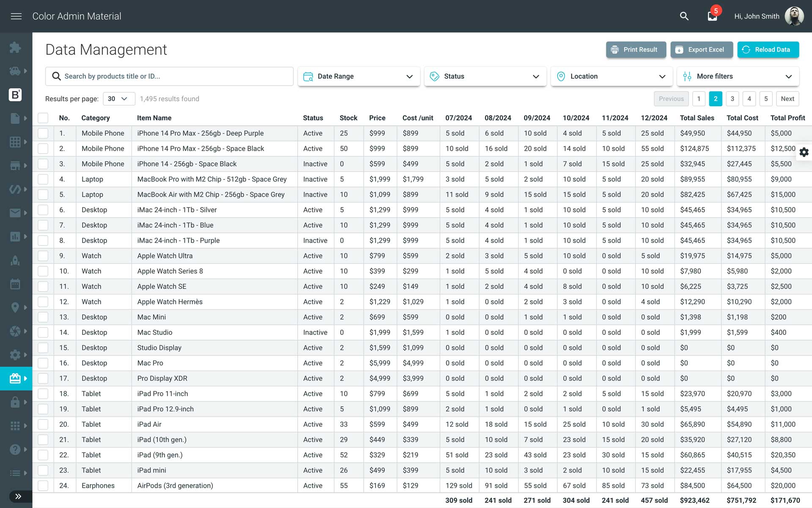
Task: Go to page 3 in pagination
Action: coord(732,99)
